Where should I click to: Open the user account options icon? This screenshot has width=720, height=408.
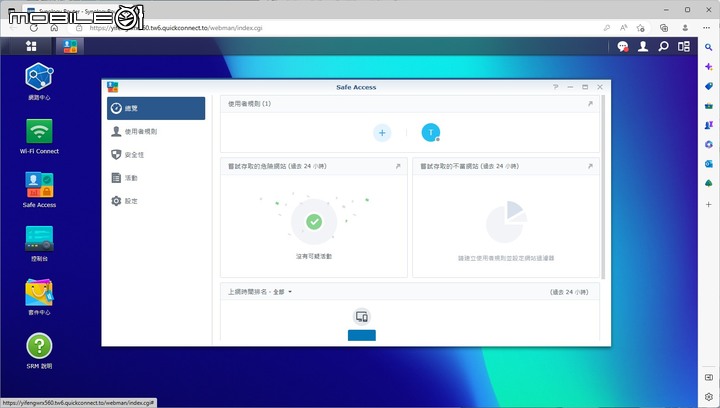[643, 46]
